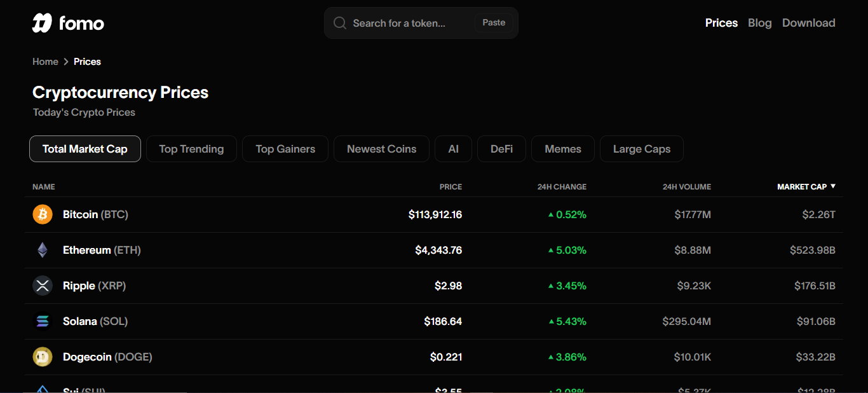The height and width of the screenshot is (393, 868).
Task: Select the Top Trending tab
Action: [191, 149]
